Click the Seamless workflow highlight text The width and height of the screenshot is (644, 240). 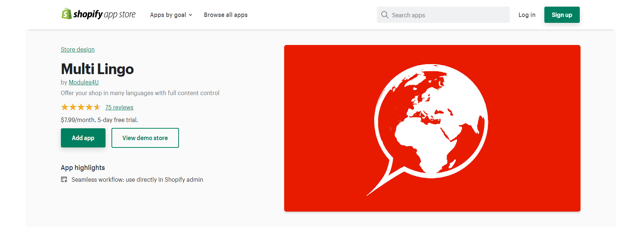(x=137, y=180)
